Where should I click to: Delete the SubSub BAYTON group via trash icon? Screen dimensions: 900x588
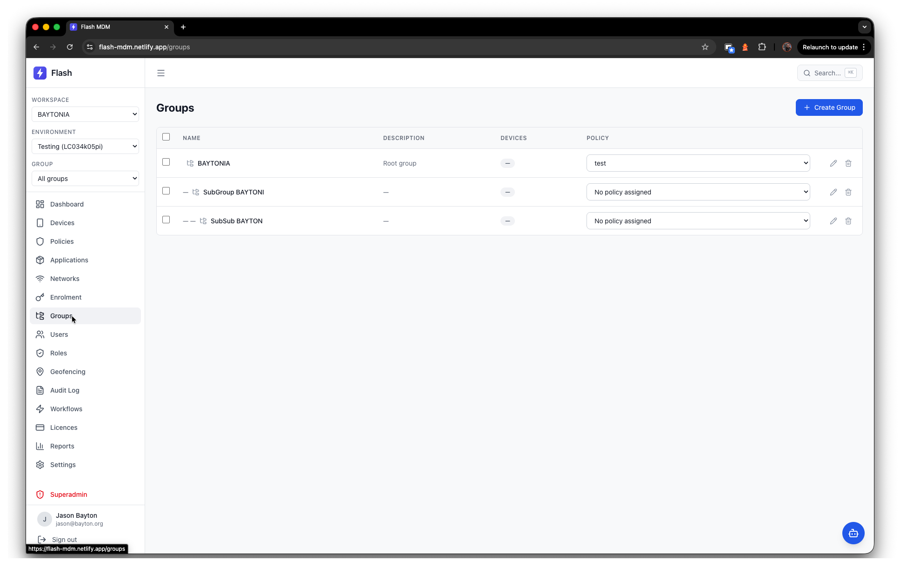coord(848,221)
